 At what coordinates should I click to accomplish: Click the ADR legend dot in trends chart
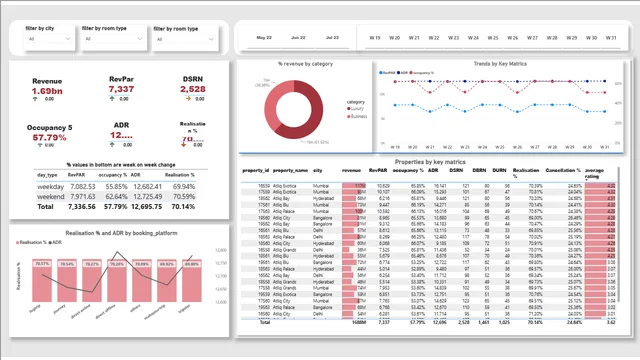point(398,73)
